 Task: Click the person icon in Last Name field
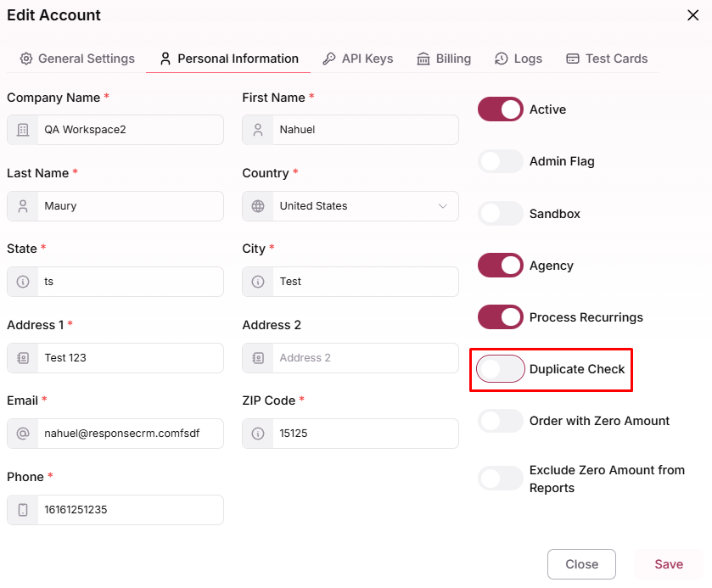23,206
